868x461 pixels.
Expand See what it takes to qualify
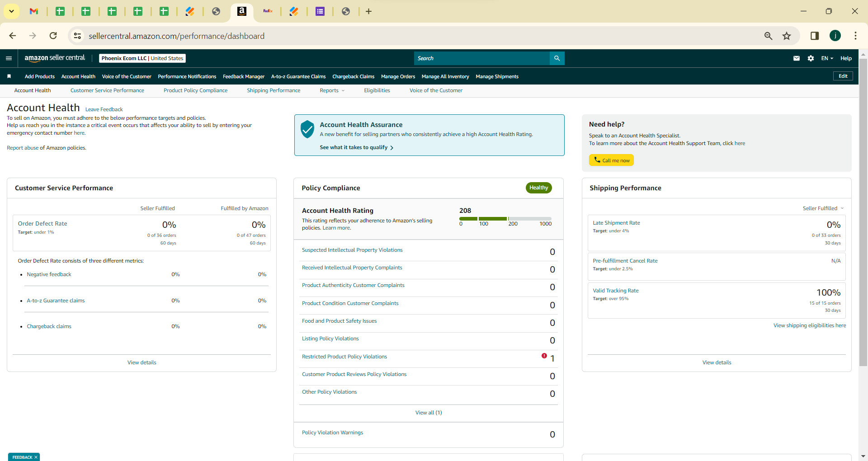coord(356,147)
